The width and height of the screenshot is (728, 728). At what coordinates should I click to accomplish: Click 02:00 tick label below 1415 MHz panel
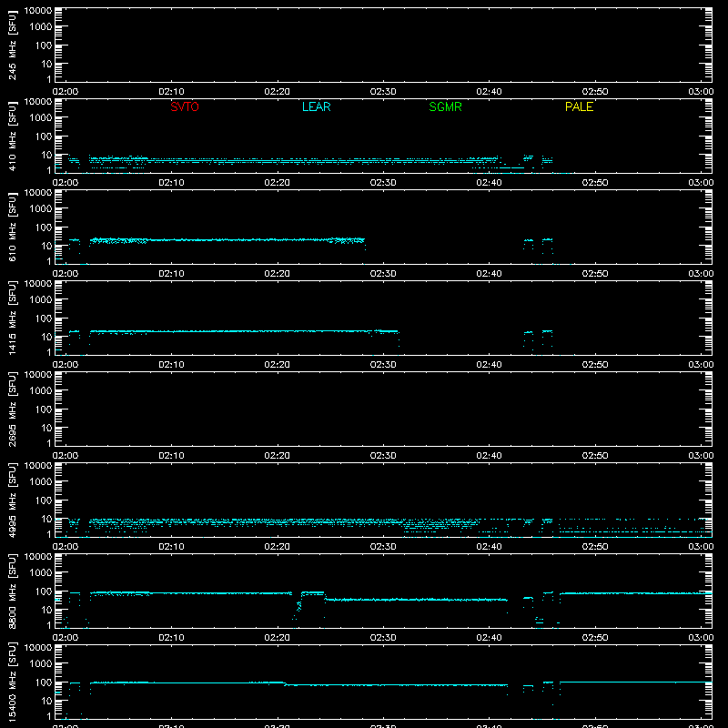(66, 365)
